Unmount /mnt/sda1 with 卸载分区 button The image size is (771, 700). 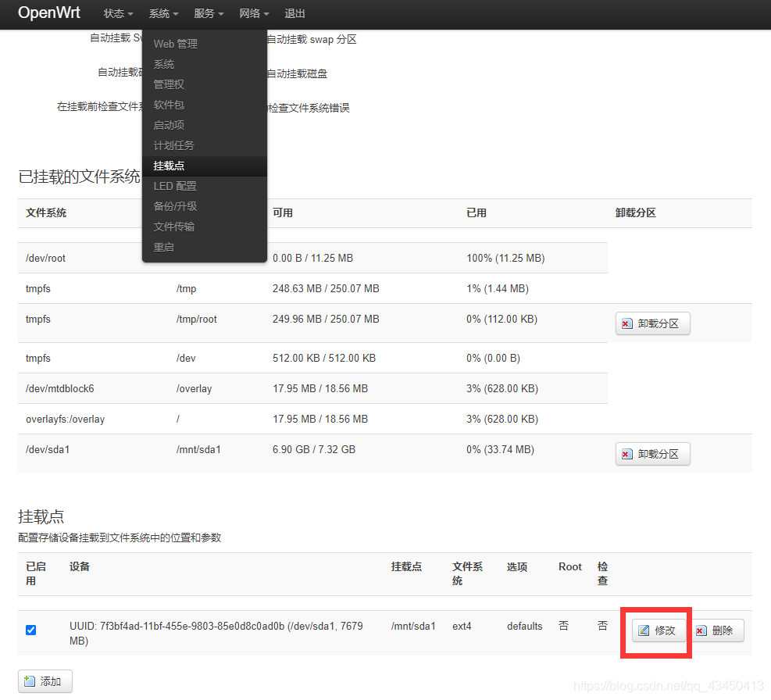(652, 454)
